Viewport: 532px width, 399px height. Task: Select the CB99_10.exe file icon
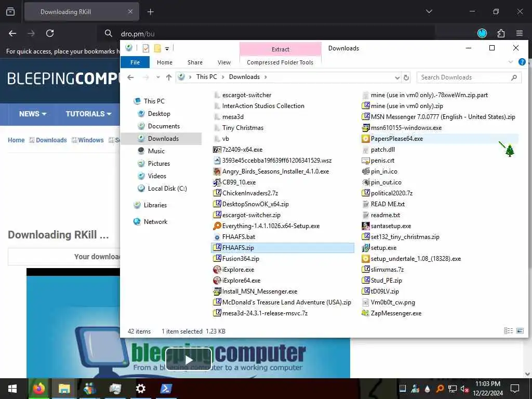coord(217,182)
